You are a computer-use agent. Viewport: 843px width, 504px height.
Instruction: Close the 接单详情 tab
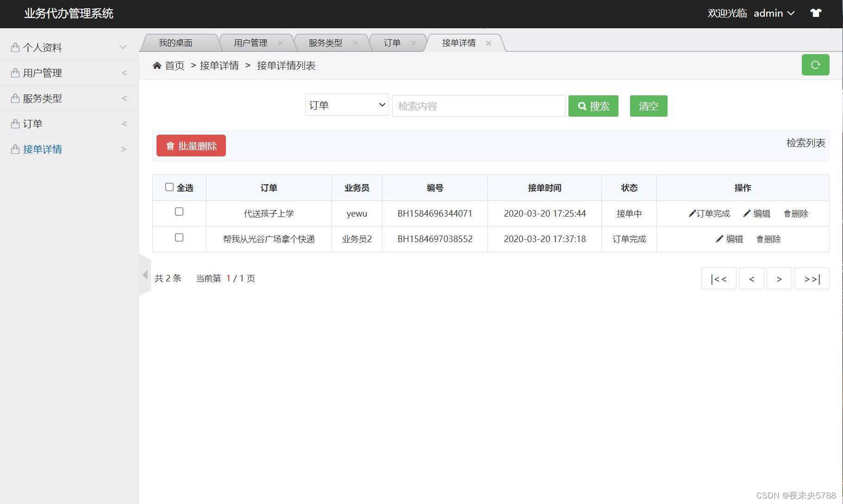pos(488,43)
